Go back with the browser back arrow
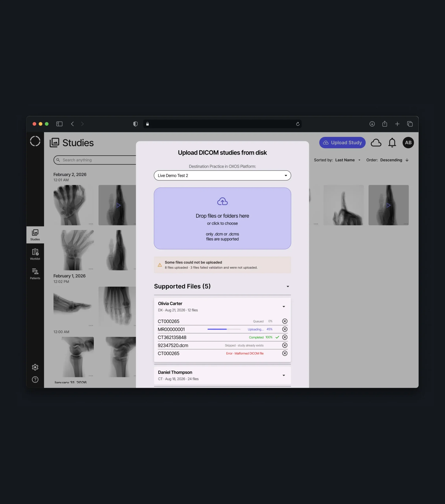The width and height of the screenshot is (445, 504). click(x=72, y=124)
